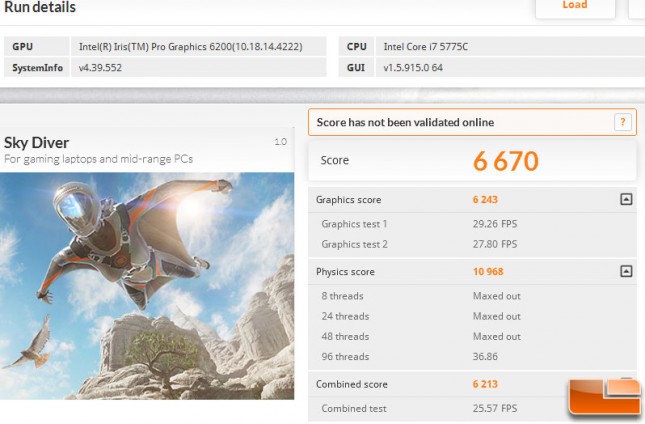Click the Graphics test 2 result row
Viewport: 645px width, 424px height.
click(472, 244)
